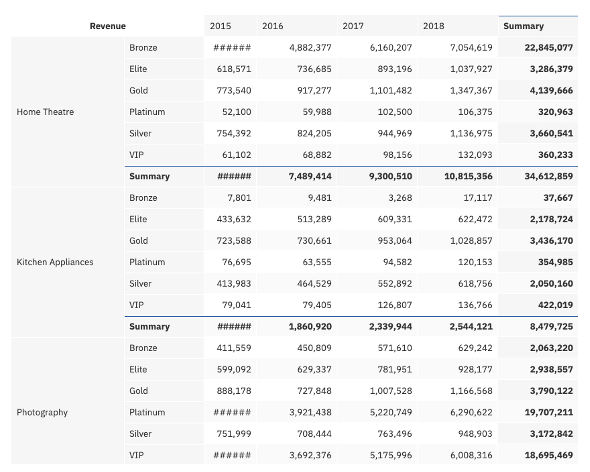Select the 2018 column header

point(458,26)
